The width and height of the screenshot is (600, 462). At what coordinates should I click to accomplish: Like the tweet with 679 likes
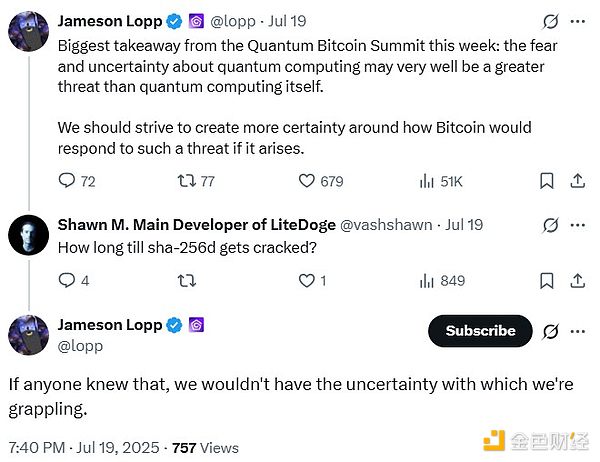308,181
